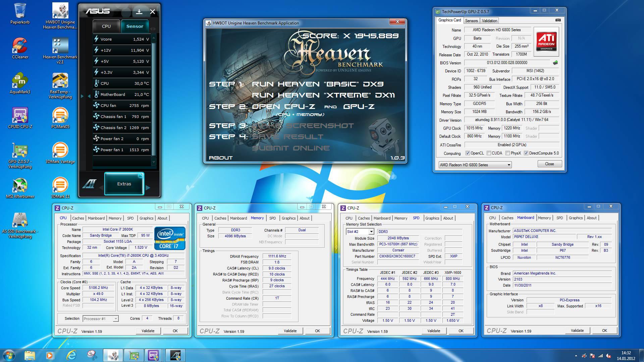644x362 pixels.
Task: Click the ASUS sensor list scroll-down arrow
Action: pyautogui.click(x=154, y=162)
